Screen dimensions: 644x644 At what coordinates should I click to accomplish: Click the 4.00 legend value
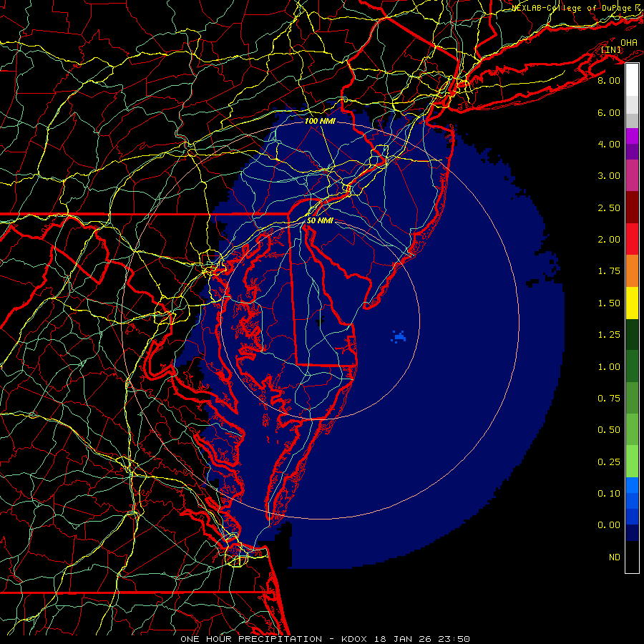tap(609, 144)
